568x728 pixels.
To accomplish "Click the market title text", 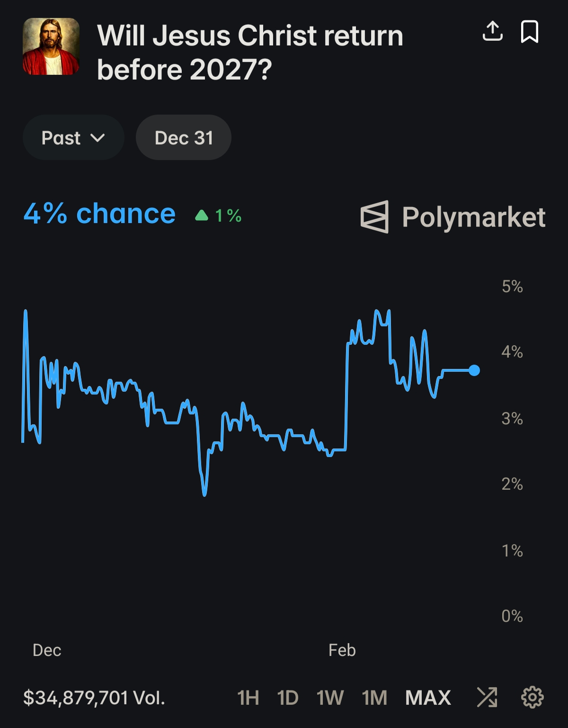I will pos(250,53).
